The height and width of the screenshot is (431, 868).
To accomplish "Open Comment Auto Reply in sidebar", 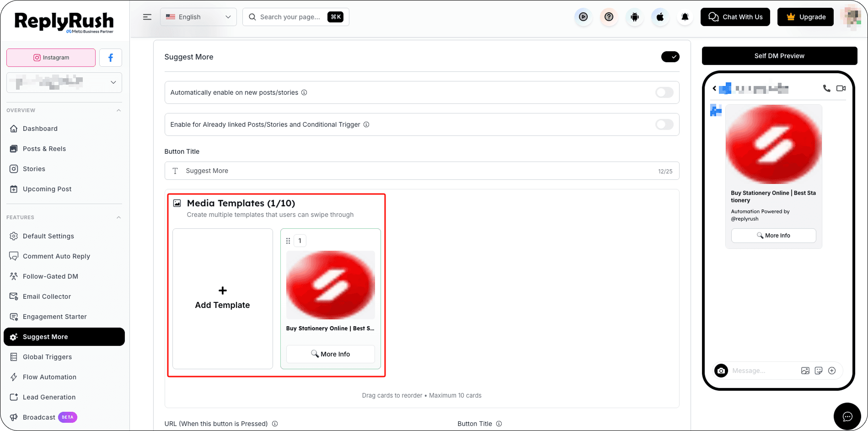I will coord(56,256).
